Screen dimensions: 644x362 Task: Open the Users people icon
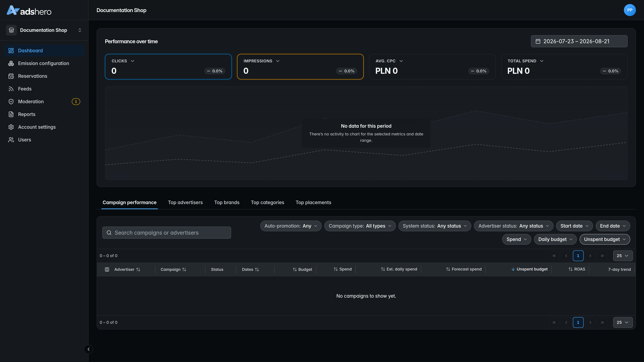click(x=11, y=140)
